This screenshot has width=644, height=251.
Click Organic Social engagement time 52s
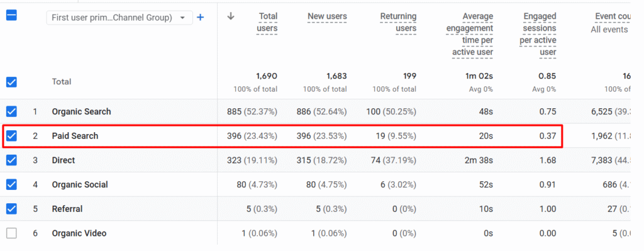pyautogui.click(x=486, y=185)
